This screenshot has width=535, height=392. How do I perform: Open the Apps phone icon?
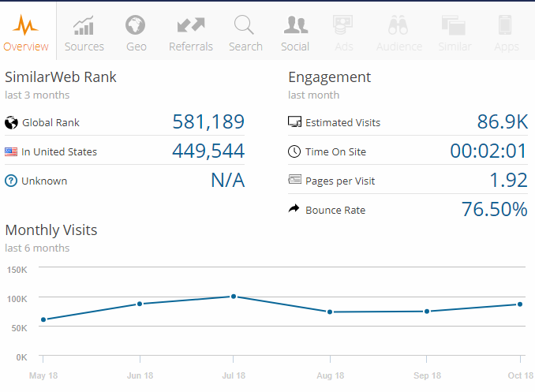pyautogui.click(x=505, y=25)
